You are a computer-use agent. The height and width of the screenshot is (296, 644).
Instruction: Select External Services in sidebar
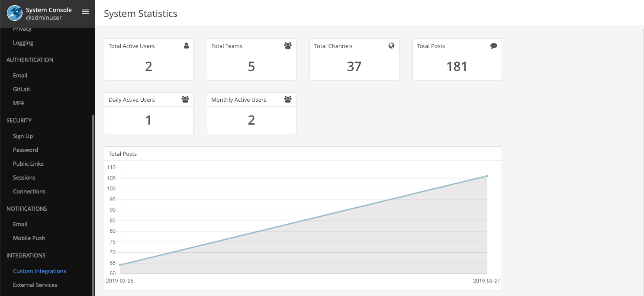tap(35, 285)
